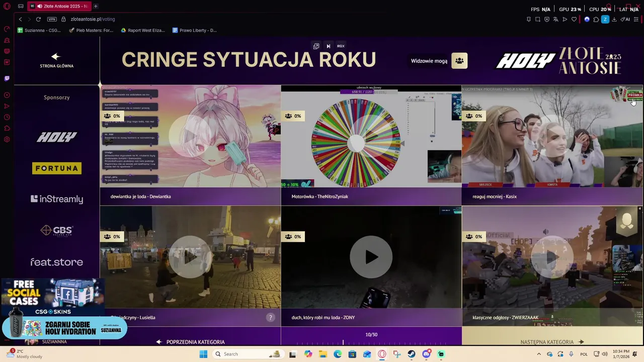The height and width of the screenshot is (362, 644).
Task: Click the Widzowie mogą group icon button
Action: (x=459, y=61)
